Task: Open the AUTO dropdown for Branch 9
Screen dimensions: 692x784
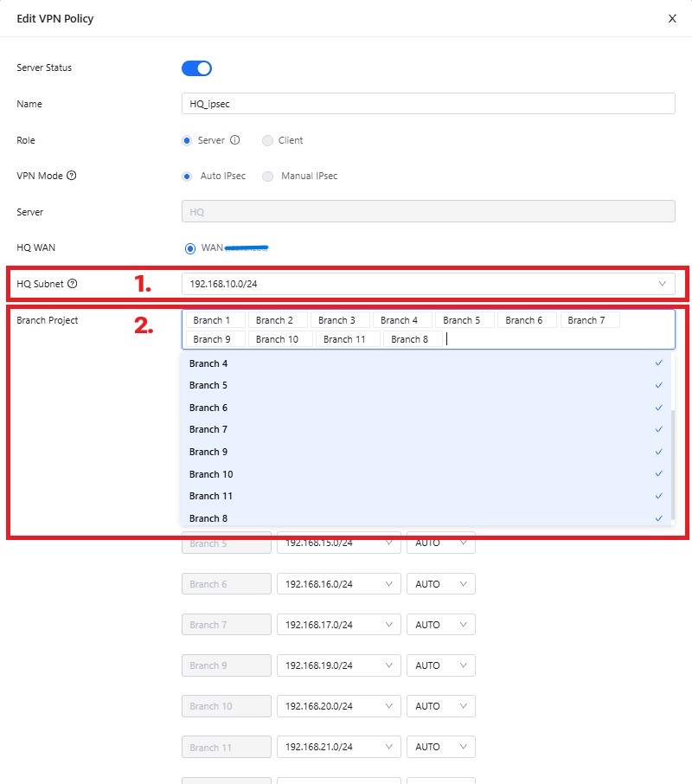Action: point(440,665)
